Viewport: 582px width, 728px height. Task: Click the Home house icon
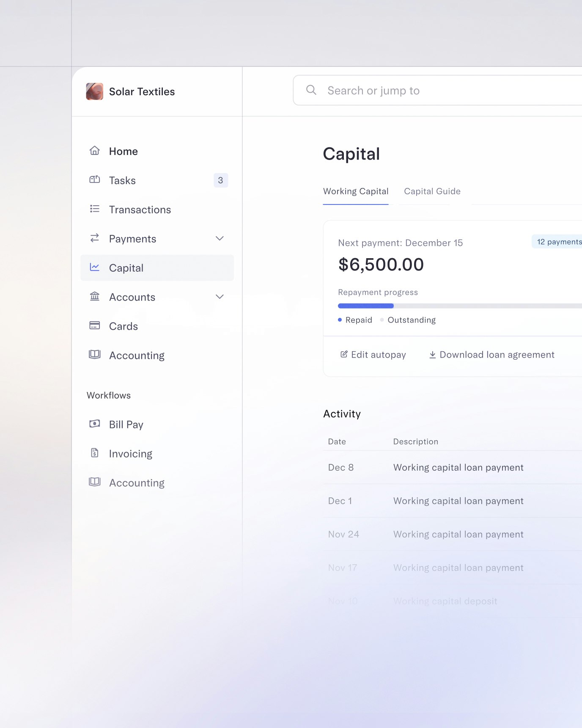(x=95, y=151)
